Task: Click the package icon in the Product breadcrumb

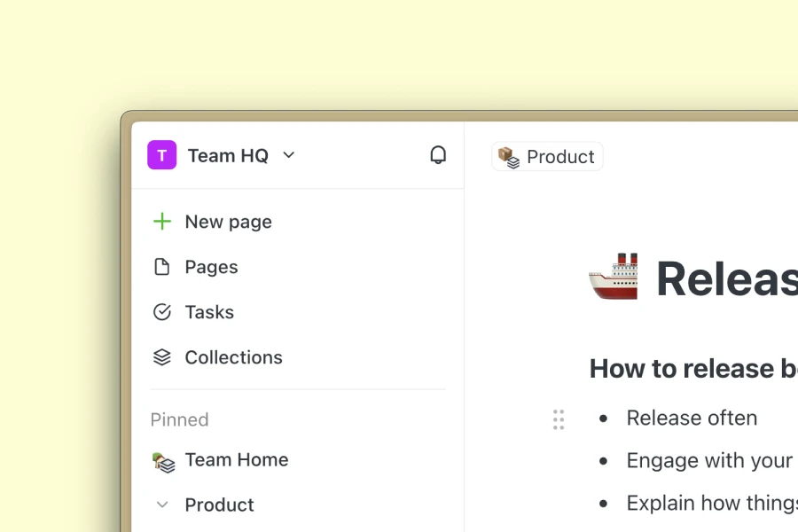Action: tap(508, 157)
